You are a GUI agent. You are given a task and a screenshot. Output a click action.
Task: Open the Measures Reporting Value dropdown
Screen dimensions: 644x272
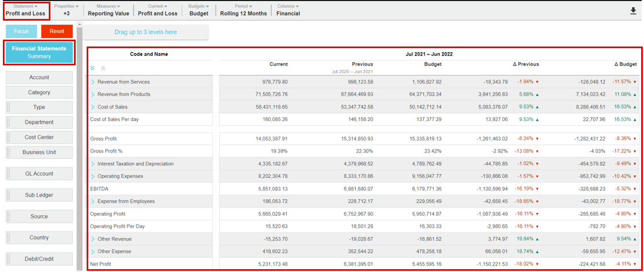[x=108, y=10]
